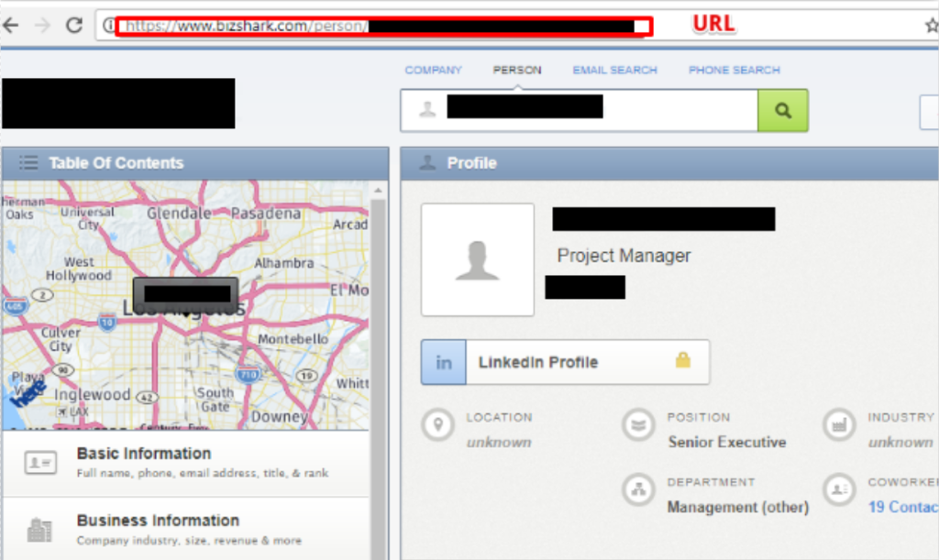Click the Location pin icon
The width and height of the screenshot is (939, 560).
pyautogui.click(x=439, y=425)
